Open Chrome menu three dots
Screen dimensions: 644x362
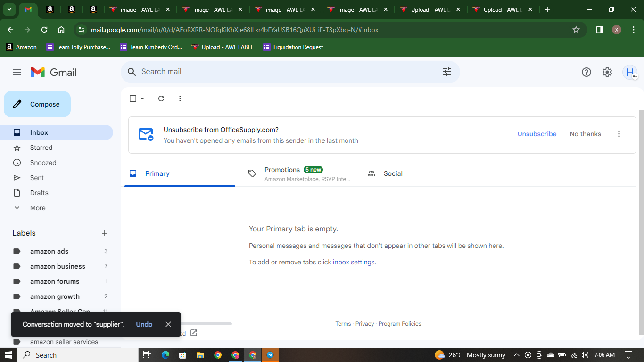point(633,30)
